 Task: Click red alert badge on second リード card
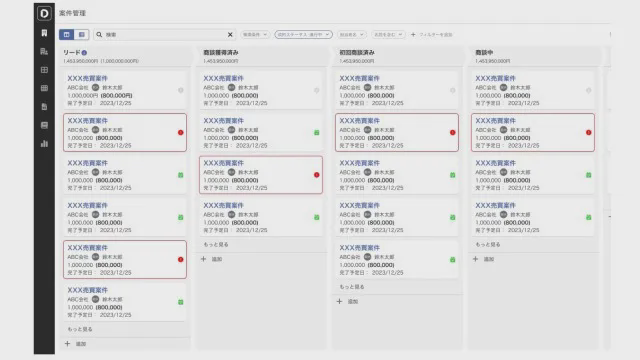pyautogui.click(x=180, y=133)
